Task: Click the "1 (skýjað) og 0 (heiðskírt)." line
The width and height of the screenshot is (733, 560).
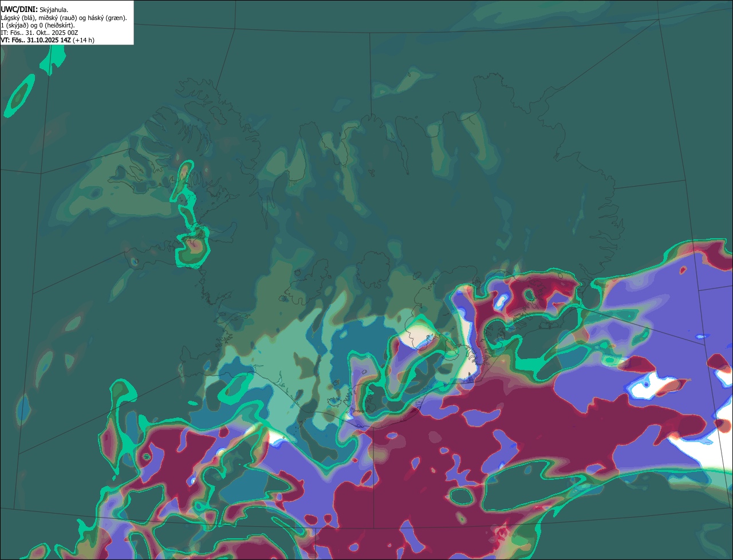Action: pos(38,25)
